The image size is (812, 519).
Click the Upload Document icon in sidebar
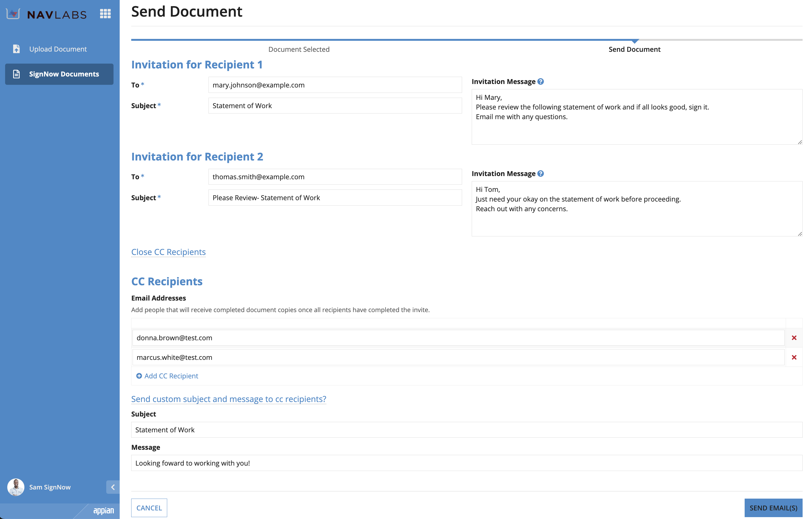coord(16,49)
